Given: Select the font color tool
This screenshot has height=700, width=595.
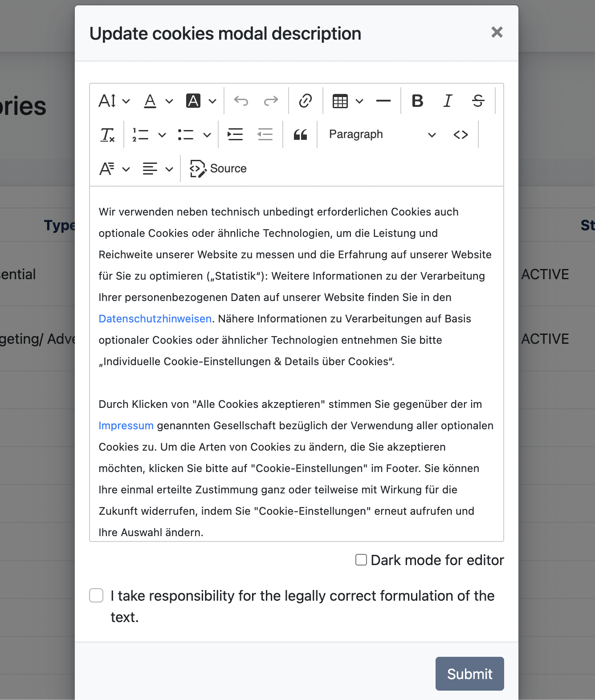Looking at the screenshot, I should (151, 101).
